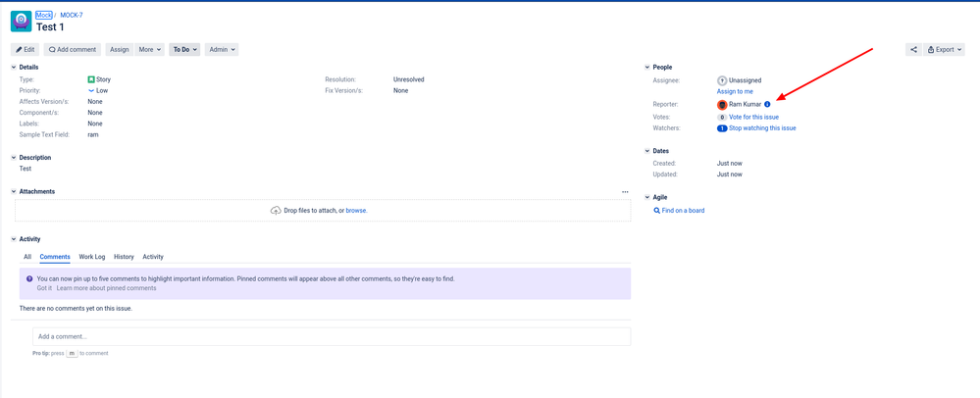Click the Add a comment field
The height and width of the screenshot is (398, 980).
pos(332,337)
